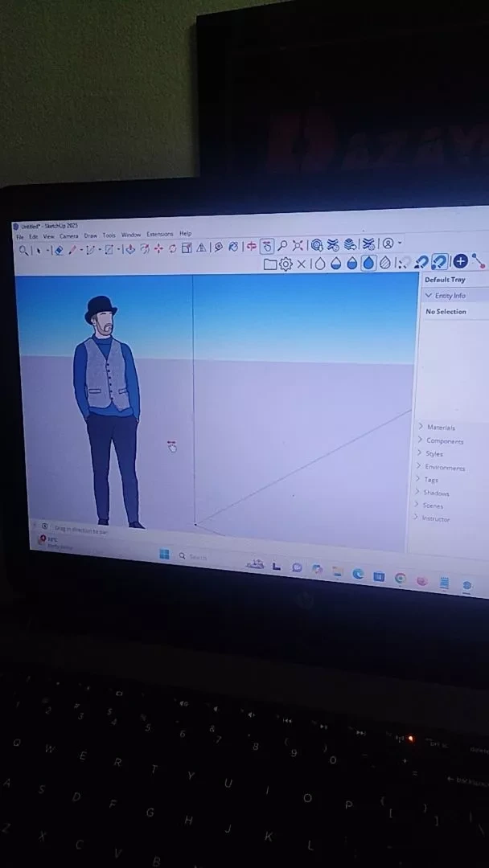Image resolution: width=489 pixels, height=868 pixels.
Task: Click the Send to LayOut icon
Action: [x=350, y=244]
